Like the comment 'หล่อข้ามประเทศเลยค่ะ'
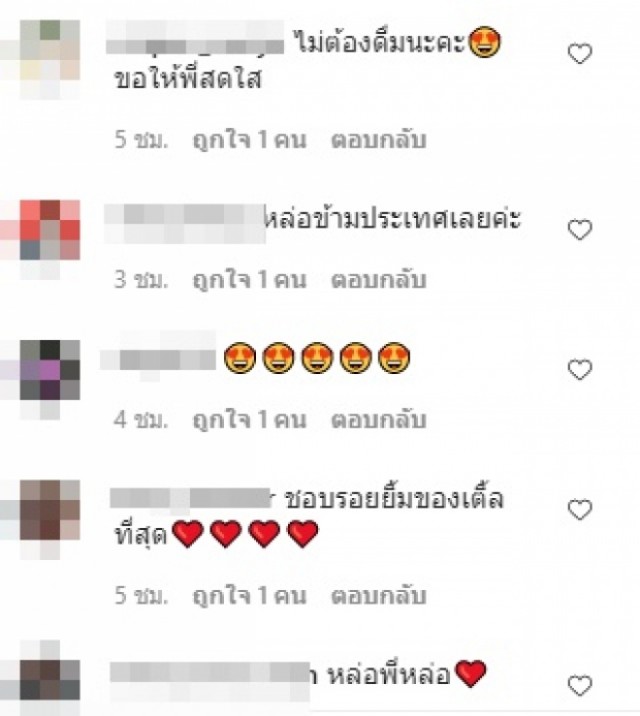This screenshot has height=716, width=640. coord(580,230)
